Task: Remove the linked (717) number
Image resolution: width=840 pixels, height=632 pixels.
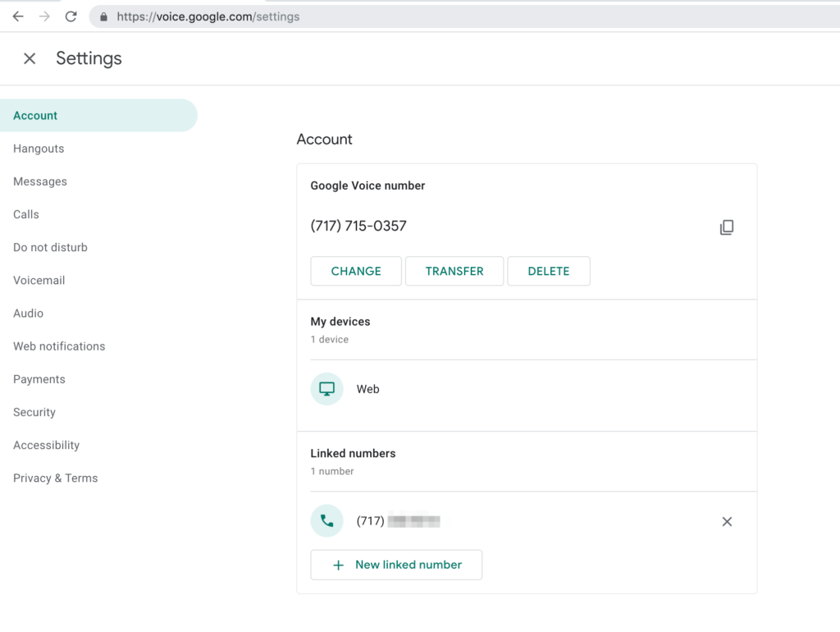Action: (x=727, y=521)
